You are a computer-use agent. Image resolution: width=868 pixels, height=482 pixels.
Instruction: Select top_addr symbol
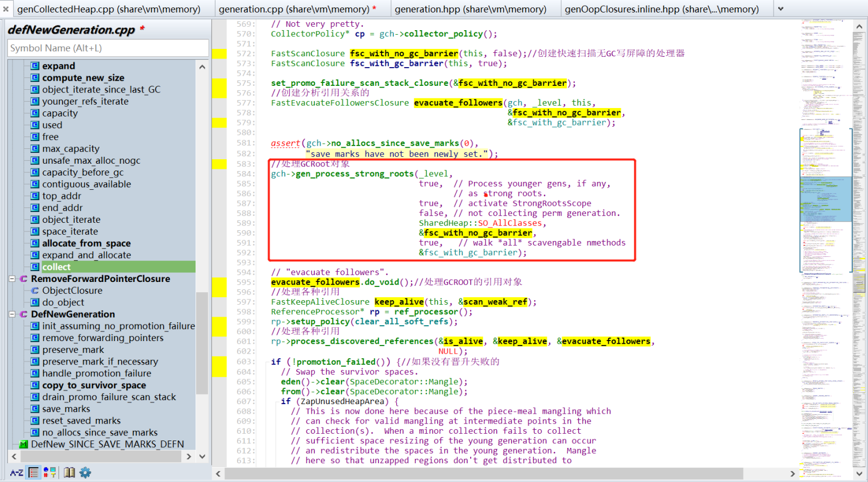coord(61,196)
